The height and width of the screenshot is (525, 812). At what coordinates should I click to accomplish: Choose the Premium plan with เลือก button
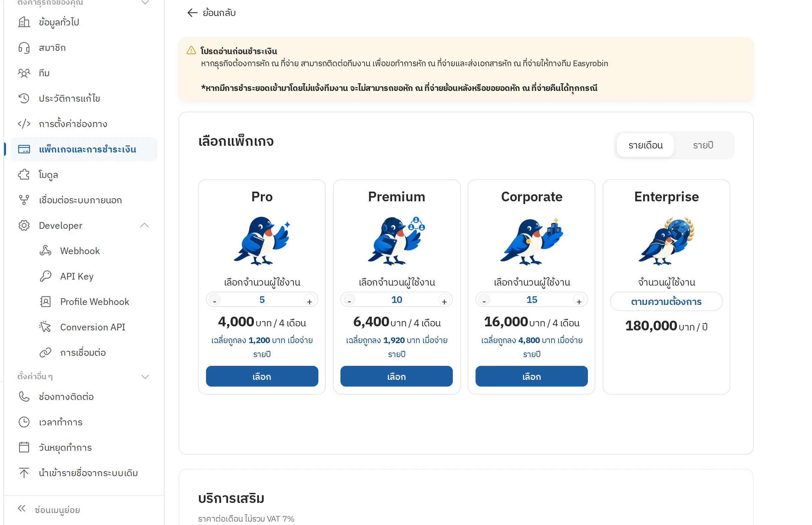pos(396,377)
